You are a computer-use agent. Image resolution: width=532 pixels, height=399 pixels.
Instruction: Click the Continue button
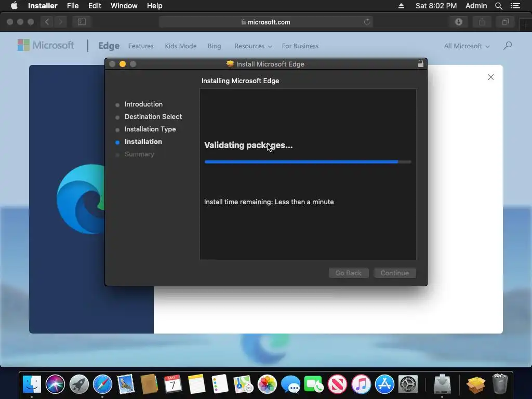[x=395, y=273]
